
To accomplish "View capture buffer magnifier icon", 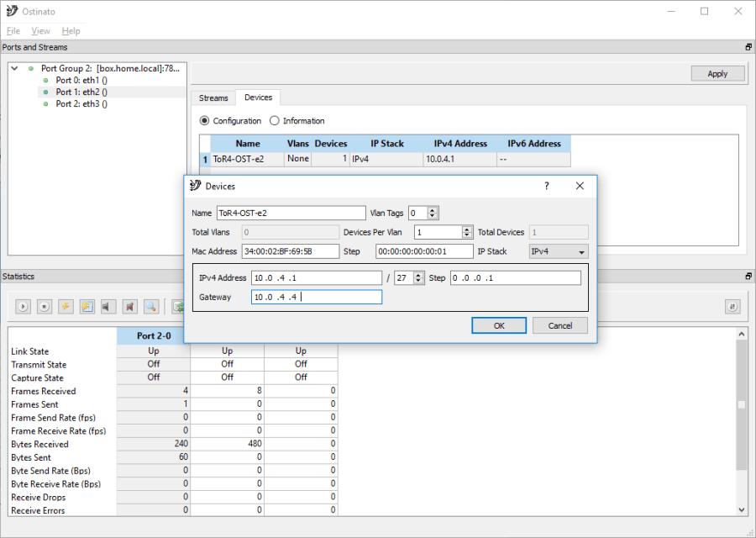I will point(151,306).
